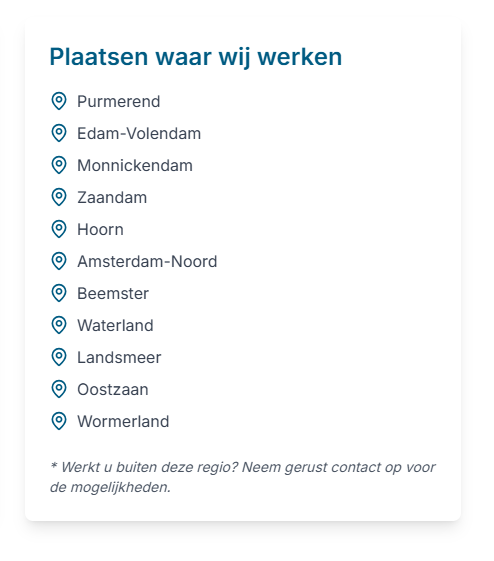
Task: Tap the map marker next to Oostzaan
Action: pyautogui.click(x=59, y=389)
